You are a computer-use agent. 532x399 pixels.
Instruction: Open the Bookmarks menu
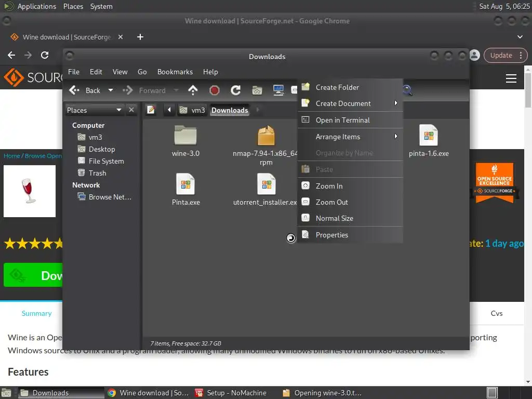coord(175,72)
